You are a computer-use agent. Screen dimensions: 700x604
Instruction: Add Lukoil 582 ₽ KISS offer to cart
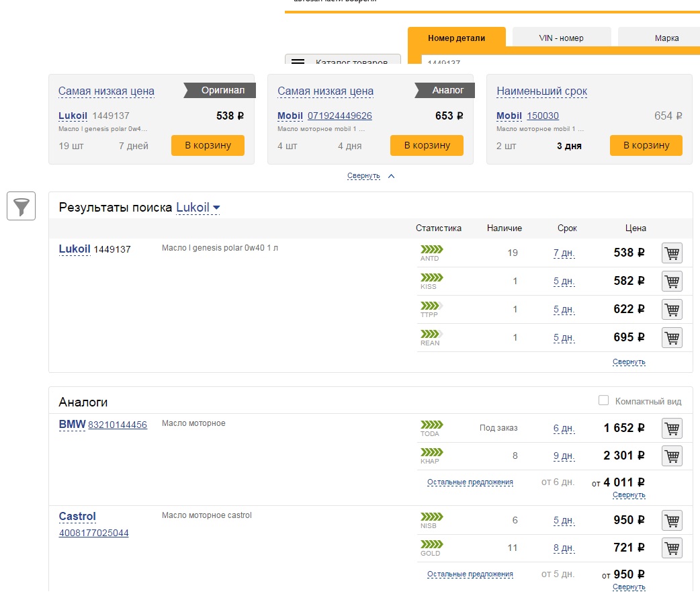pos(672,282)
